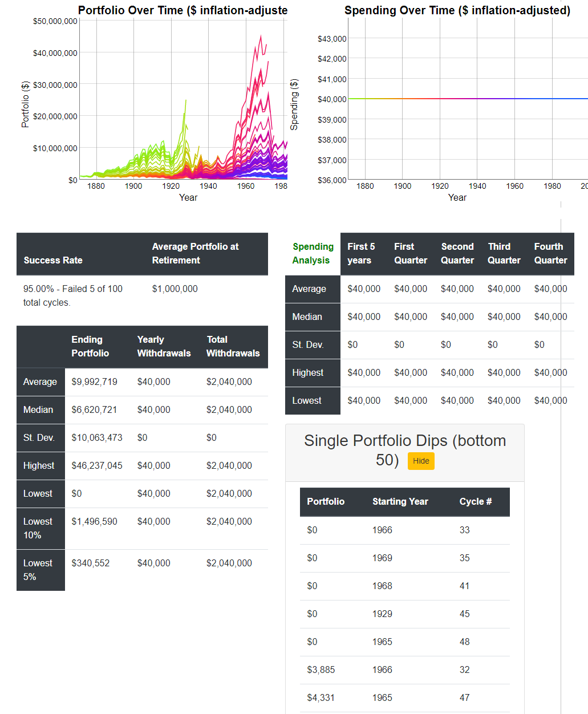The width and height of the screenshot is (588, 714).
Task: Click the Highest ending portfolio value $46,237,045
Action: 97,465
